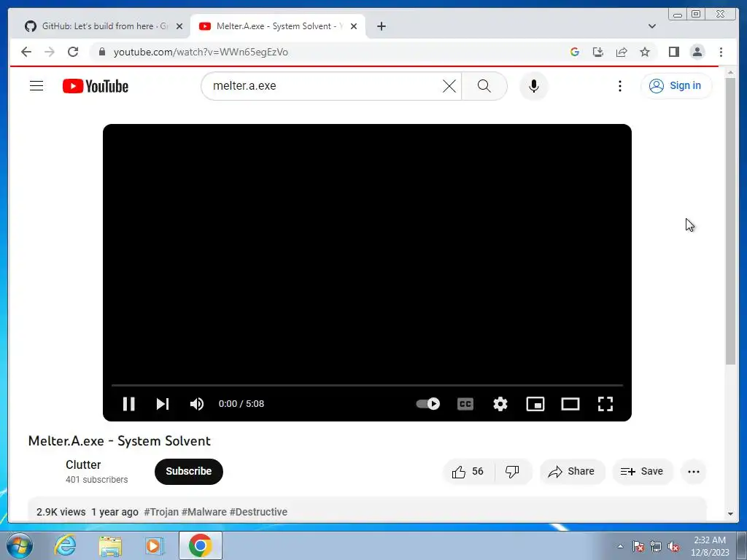Viewport: 747px width, 560px height.
Task: Save video to a playlist
Action: 642,472
